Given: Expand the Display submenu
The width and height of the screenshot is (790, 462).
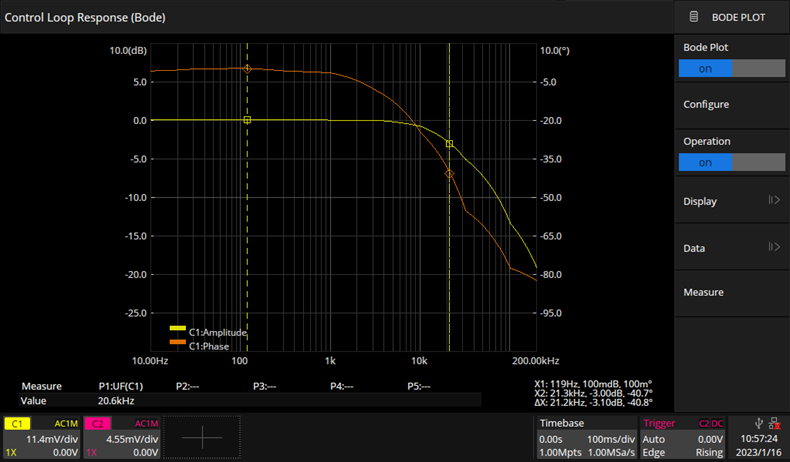Looking at the screenshot, I should pos(731,201).
